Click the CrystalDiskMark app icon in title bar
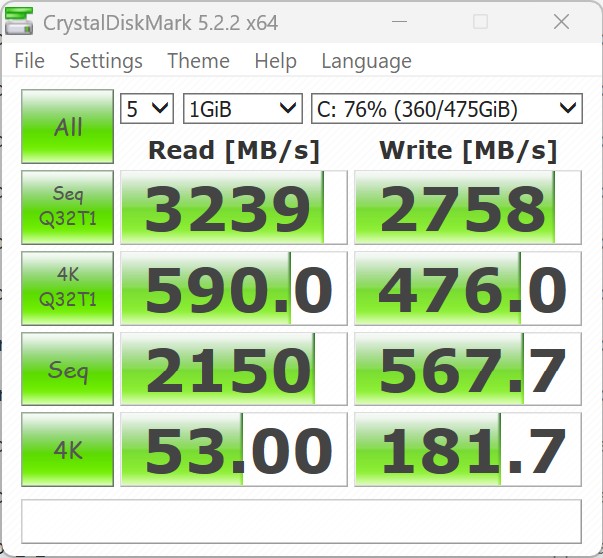Viewport: 603px width, 558px height. (x=19, y=21)
